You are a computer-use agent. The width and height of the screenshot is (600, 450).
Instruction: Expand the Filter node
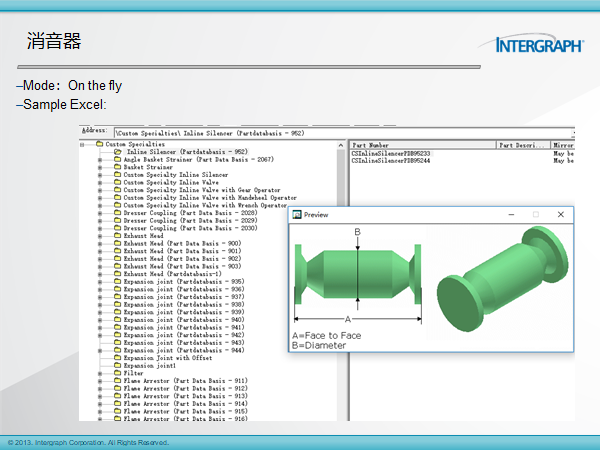(x=100, y=373)
